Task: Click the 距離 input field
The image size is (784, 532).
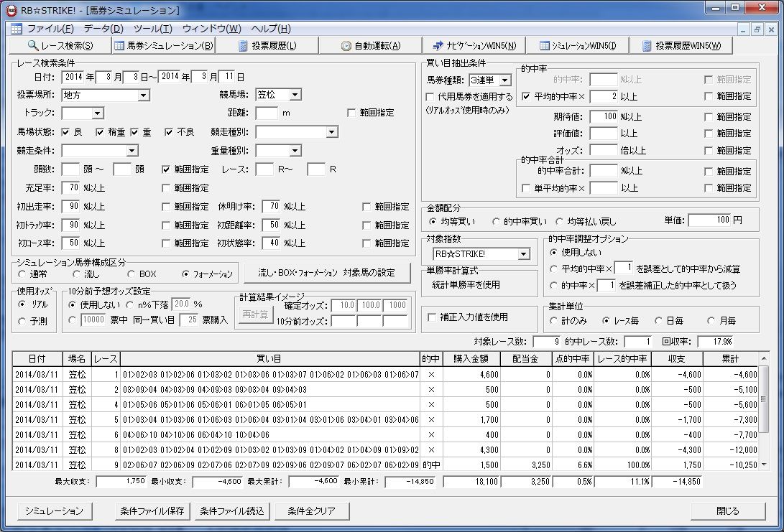Action: [x=267, y=113]
